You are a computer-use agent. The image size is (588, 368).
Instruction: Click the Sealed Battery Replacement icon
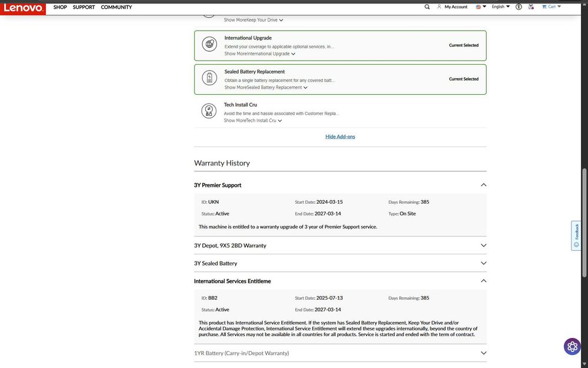209,78
